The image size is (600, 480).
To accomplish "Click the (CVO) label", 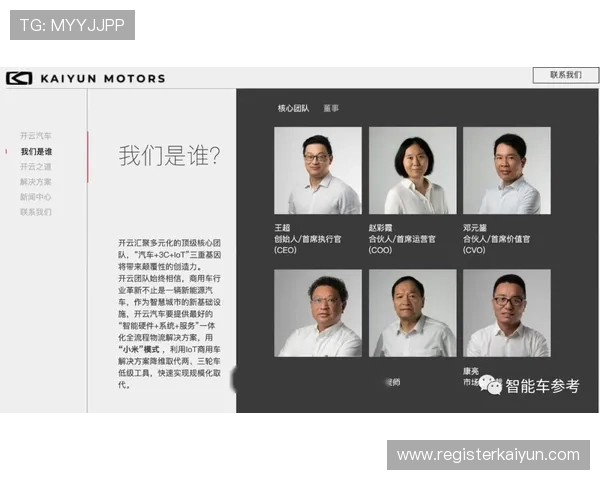I will 474,250.
